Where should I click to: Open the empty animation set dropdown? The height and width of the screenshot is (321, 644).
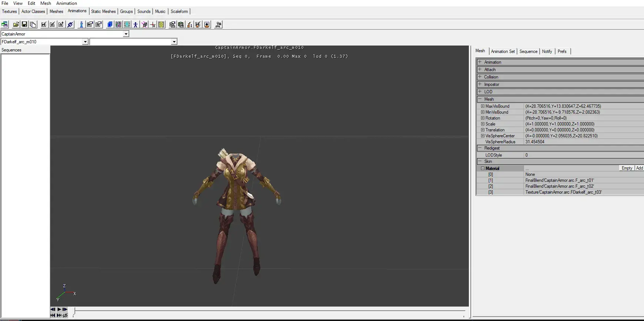tap(174, 42)
